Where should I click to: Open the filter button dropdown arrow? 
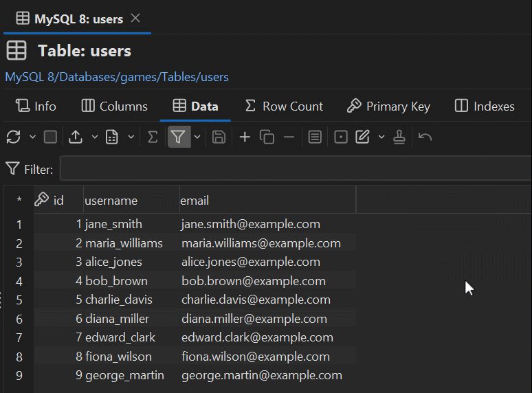pos(197,137)
